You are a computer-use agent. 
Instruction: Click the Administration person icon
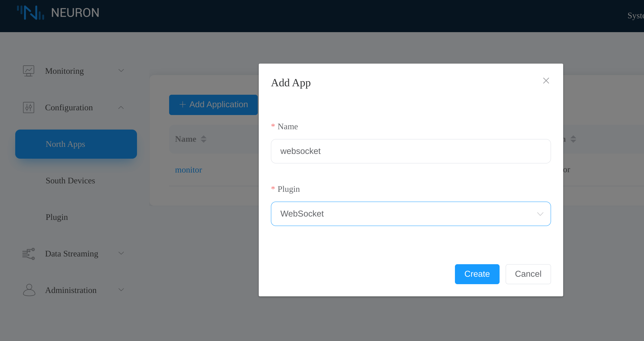(x=29, y=290)
